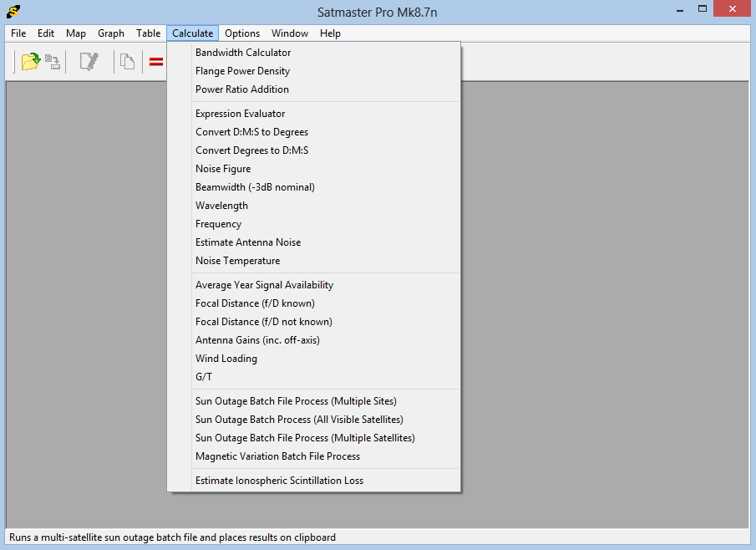Click the red equals sign toolbar icon
The width and height of the screenshot is (756, 550).
point(155,62)
